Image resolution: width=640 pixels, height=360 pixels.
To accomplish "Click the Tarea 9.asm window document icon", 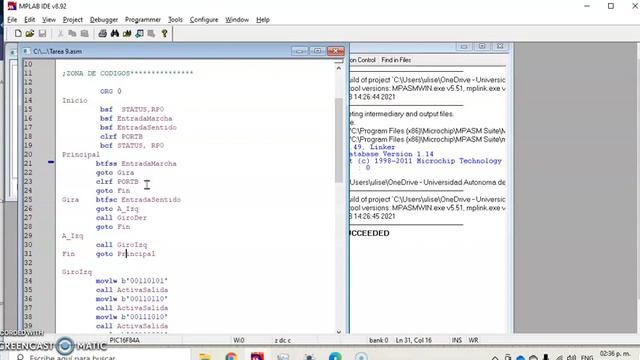I will [27, 51].
